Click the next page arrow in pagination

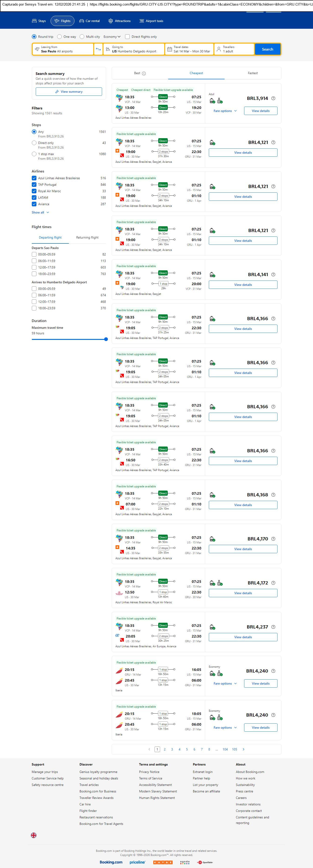pos(244,749)
